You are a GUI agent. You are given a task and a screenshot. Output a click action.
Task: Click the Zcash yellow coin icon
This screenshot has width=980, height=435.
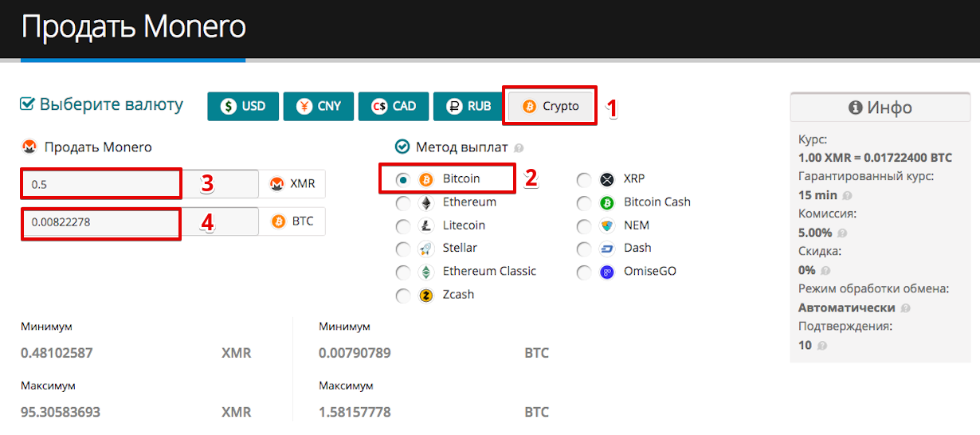point(426,295)
